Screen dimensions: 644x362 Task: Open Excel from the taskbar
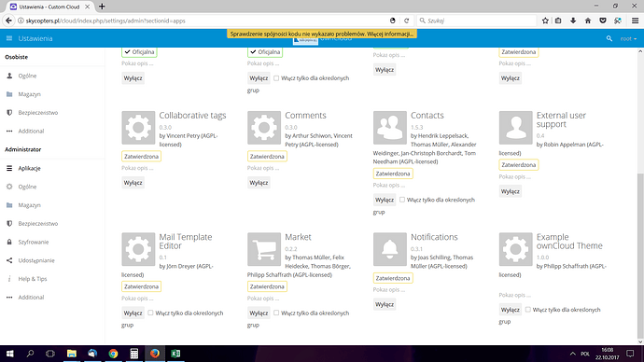pyautogui.click(x=175, y=354)
